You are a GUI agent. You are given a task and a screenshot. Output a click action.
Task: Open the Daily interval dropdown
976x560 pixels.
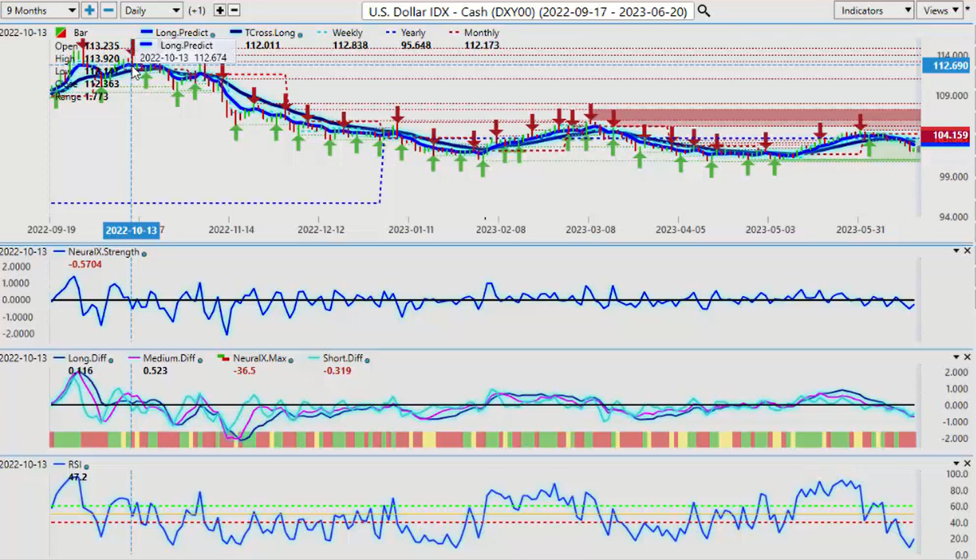click(151, 10)
